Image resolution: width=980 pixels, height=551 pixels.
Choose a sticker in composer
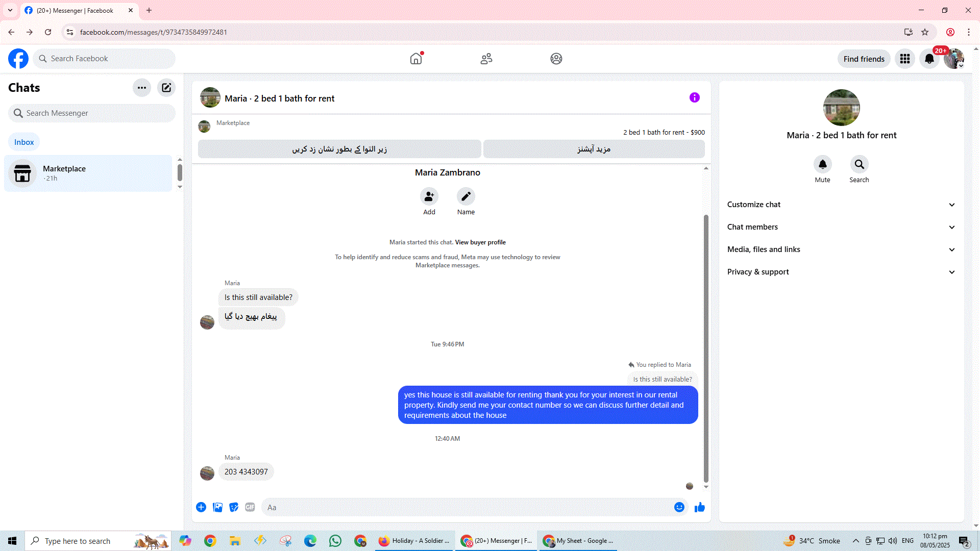pyautogui.click(x=234, y=507)
